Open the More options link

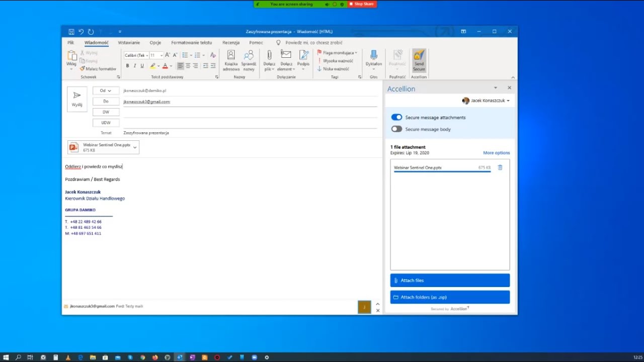[497, 153]
